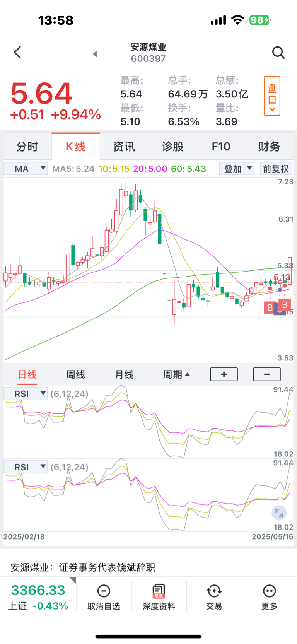Tap the MA 10:5.15 value

(114, 169)
